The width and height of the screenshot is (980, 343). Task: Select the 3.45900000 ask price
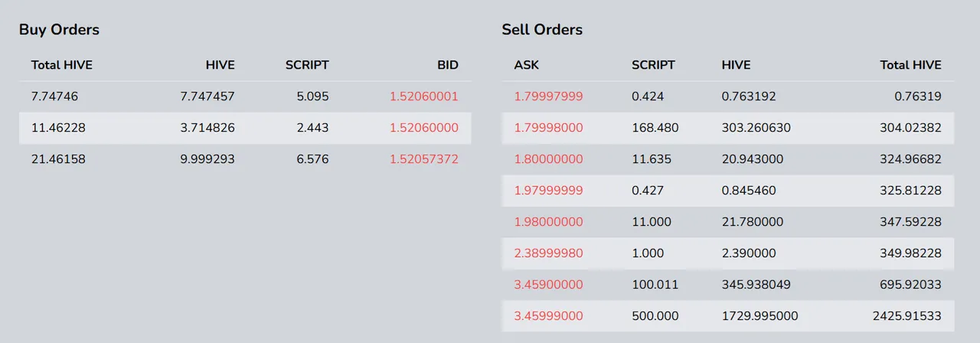(548, 284)
